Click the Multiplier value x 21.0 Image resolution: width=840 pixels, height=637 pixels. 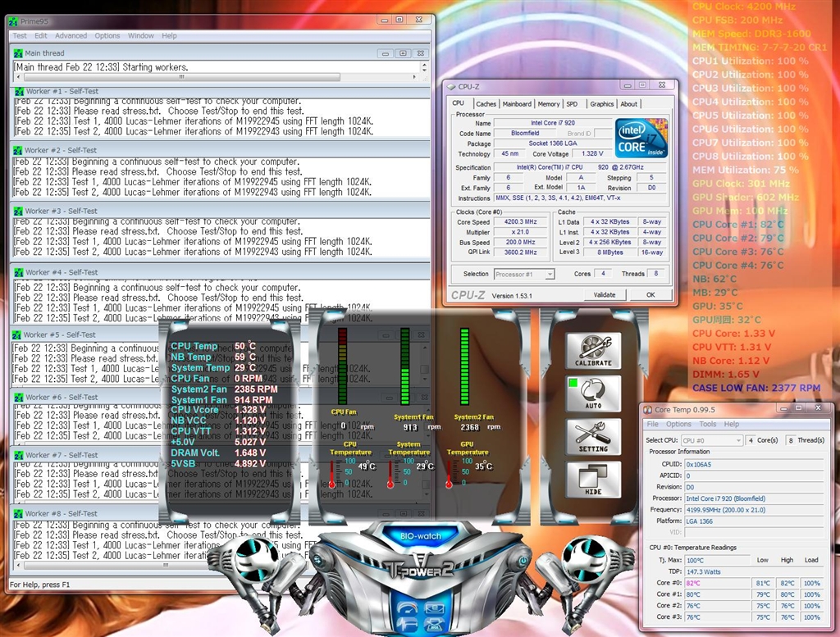point(520,232)
